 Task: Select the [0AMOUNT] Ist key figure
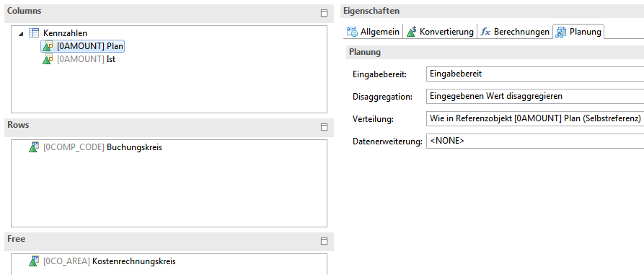[79, 59]
